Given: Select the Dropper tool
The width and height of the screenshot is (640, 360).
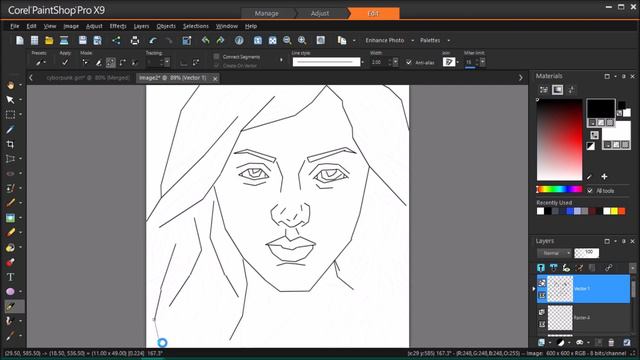Looking at the screenshot, I should [10, 129].
